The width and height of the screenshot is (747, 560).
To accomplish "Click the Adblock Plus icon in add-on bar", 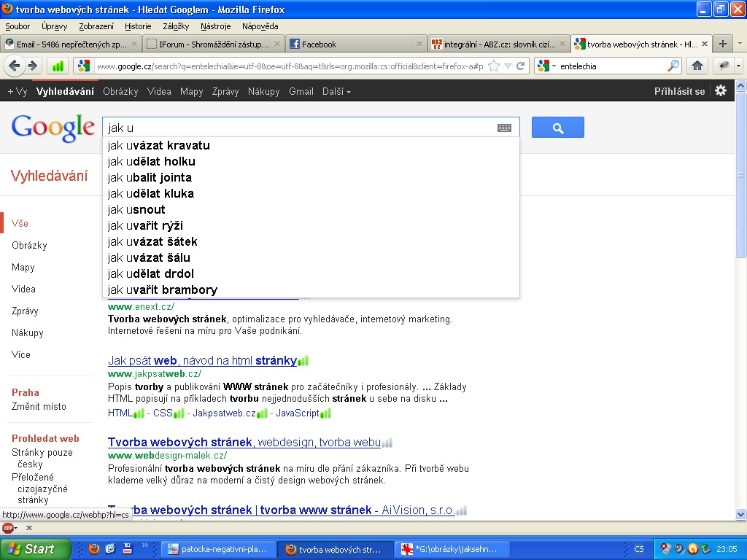I will click(7, 528).
